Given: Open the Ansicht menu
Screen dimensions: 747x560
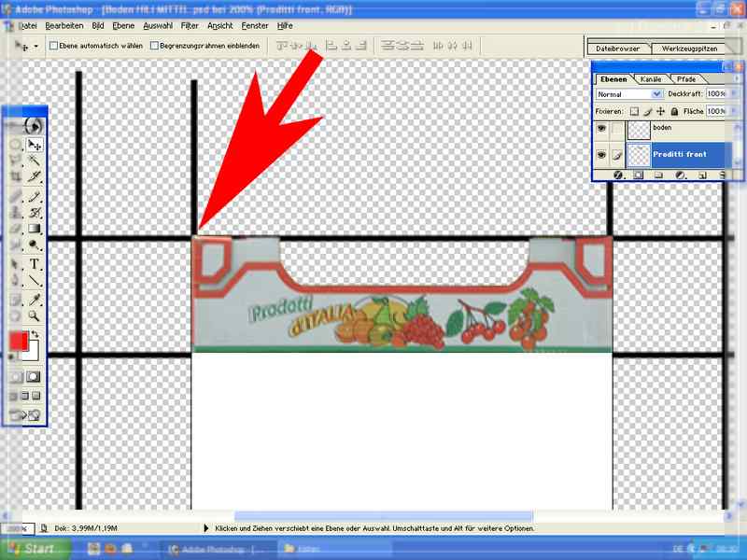Looking at the screenshot, I should (220, 26).
